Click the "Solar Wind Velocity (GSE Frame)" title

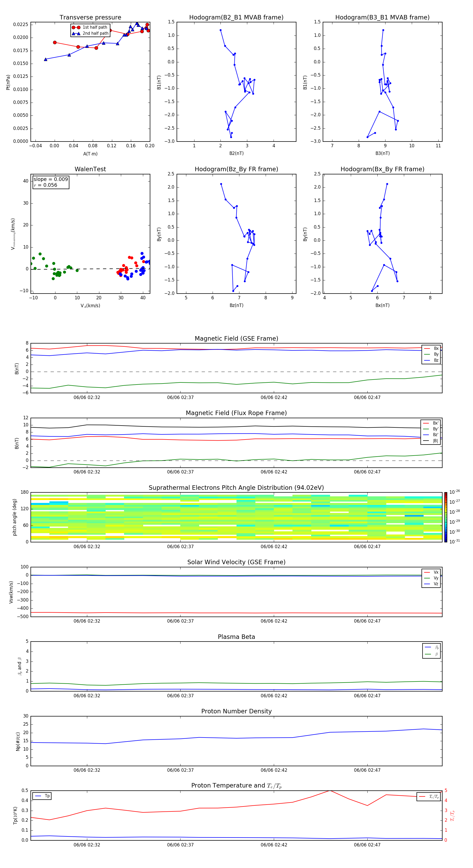click(x=236, y=562)
